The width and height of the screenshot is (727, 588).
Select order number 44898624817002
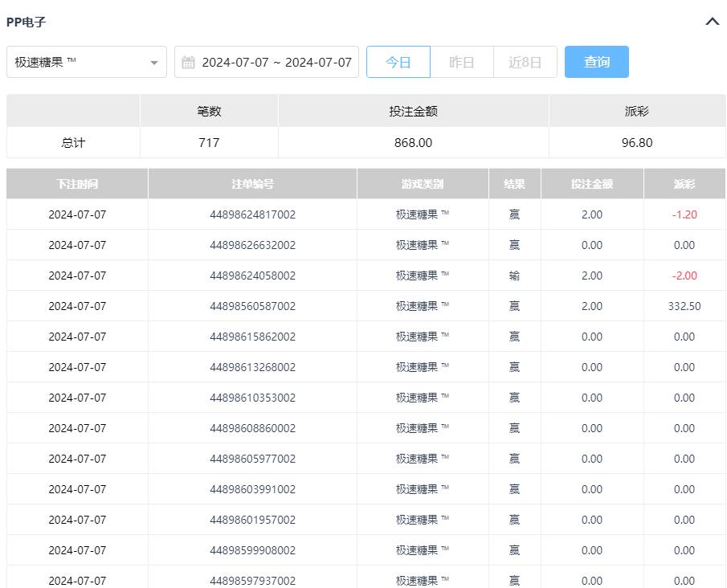[x=252, y=214]
